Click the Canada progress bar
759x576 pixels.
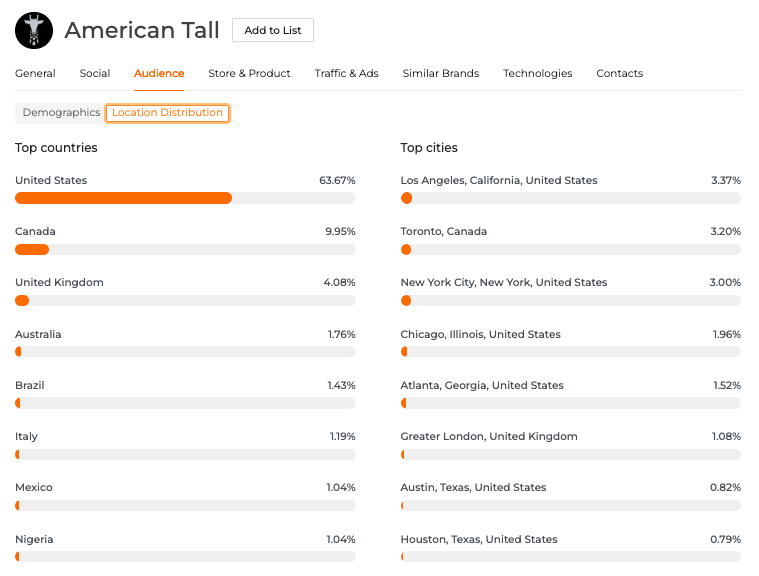185,249
